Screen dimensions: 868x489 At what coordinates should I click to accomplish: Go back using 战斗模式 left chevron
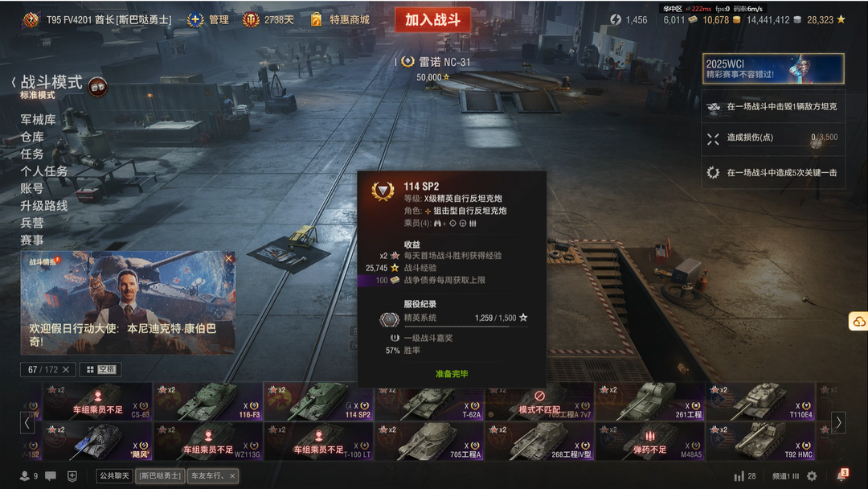click(x=14, y=83)
